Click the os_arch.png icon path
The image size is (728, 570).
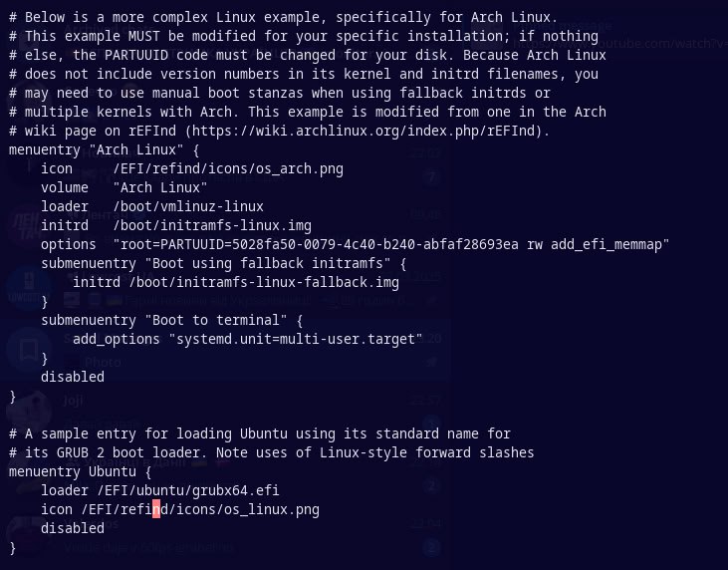click(228, 169)
